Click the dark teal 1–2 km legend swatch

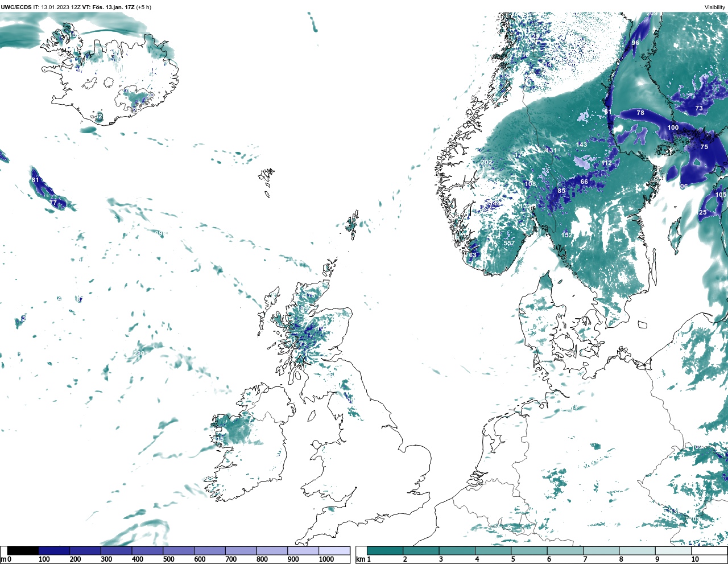[385, 550]
